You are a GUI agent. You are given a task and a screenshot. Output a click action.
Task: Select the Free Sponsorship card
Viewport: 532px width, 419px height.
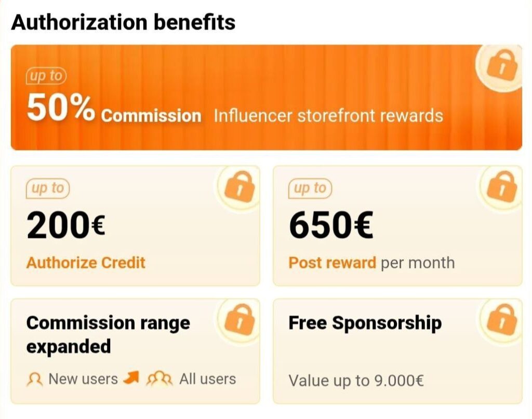click(x=397, y=351)
